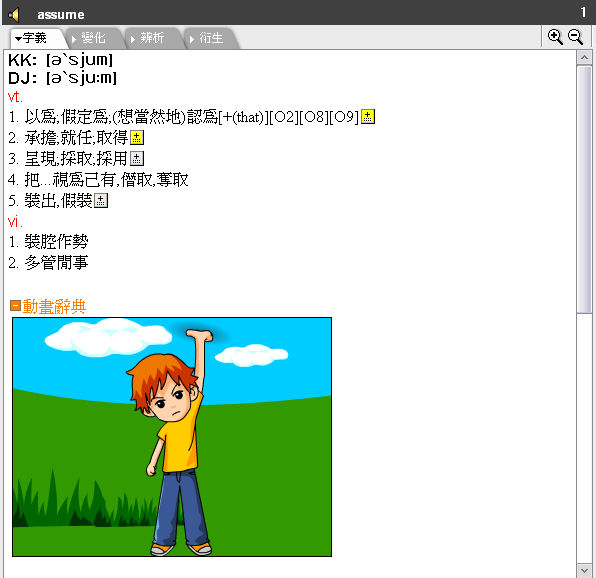Viewport: 596px width, 578px height.
Task: Click the KK phonetic transcription
Action: [60, 60]
